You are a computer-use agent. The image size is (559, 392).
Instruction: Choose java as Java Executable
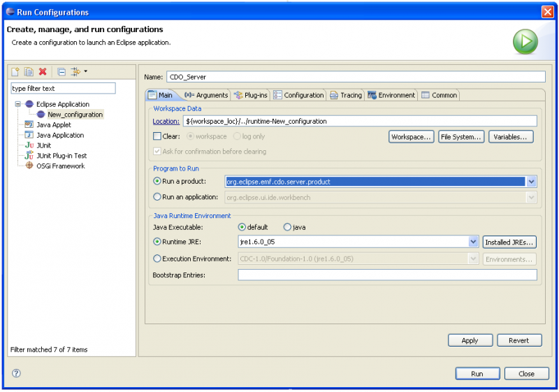[x=287, y=227]
